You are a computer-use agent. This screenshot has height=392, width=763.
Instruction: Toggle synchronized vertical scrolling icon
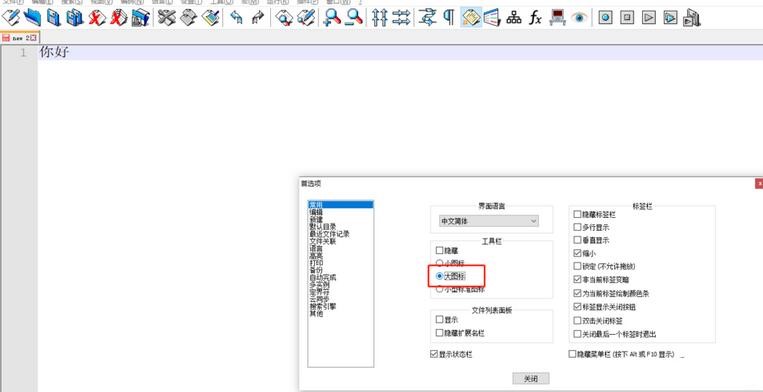point(380,18)
